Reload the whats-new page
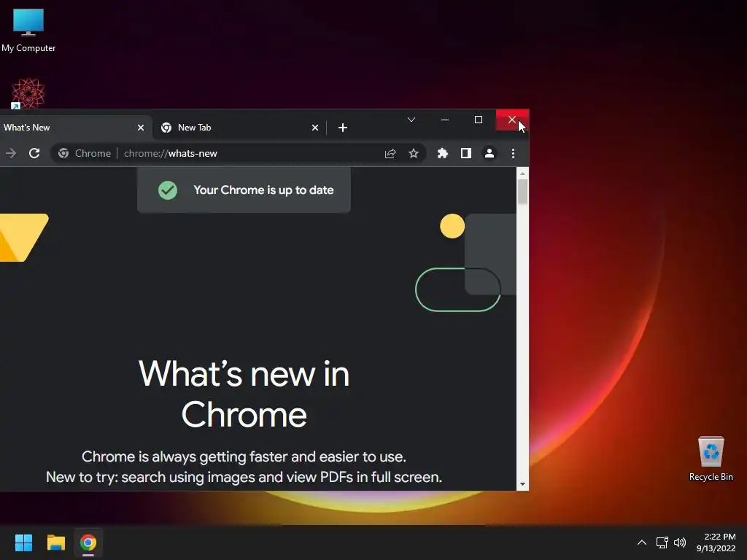The height and width of the screenshot is (560, 747). tap(34, 153)
